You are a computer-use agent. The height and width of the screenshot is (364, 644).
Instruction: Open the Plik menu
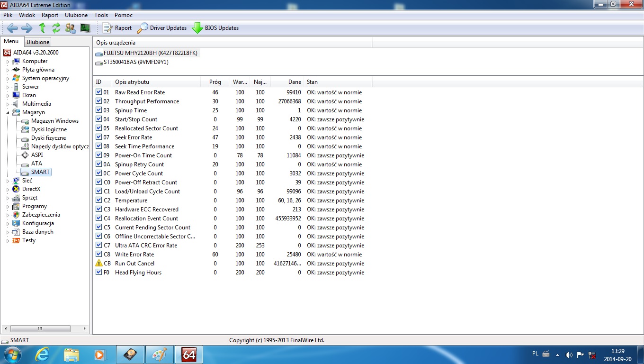(x=8, y=15)
